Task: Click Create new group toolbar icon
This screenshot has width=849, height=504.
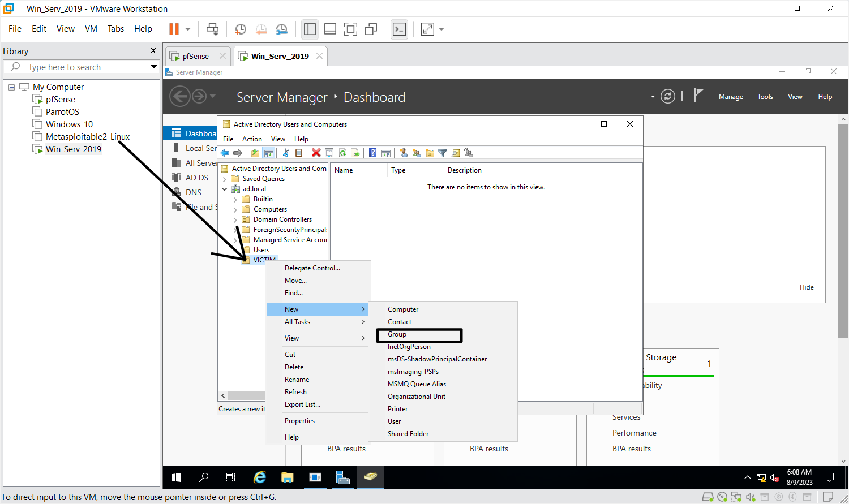Action: pos(417,153)
